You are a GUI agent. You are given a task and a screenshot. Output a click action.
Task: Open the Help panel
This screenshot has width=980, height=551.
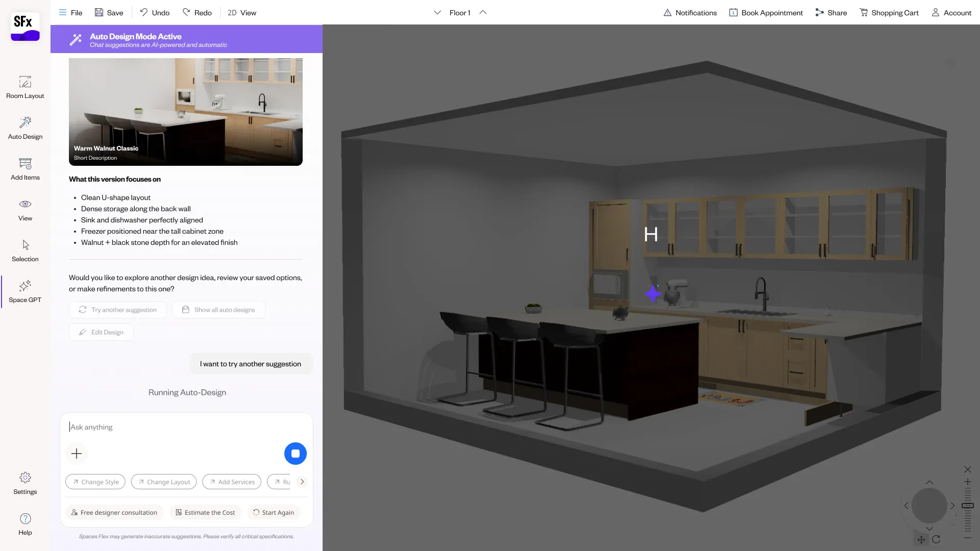[x=25, y=524]
